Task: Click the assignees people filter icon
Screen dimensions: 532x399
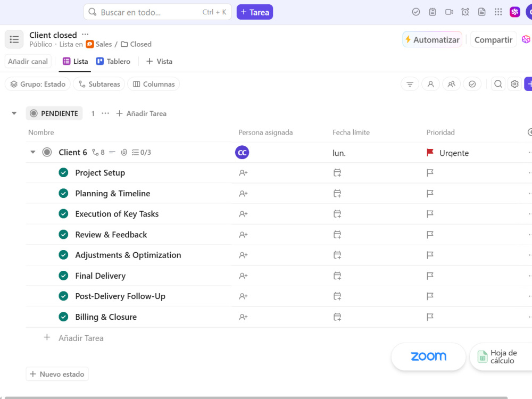Action: click(451, 84)
